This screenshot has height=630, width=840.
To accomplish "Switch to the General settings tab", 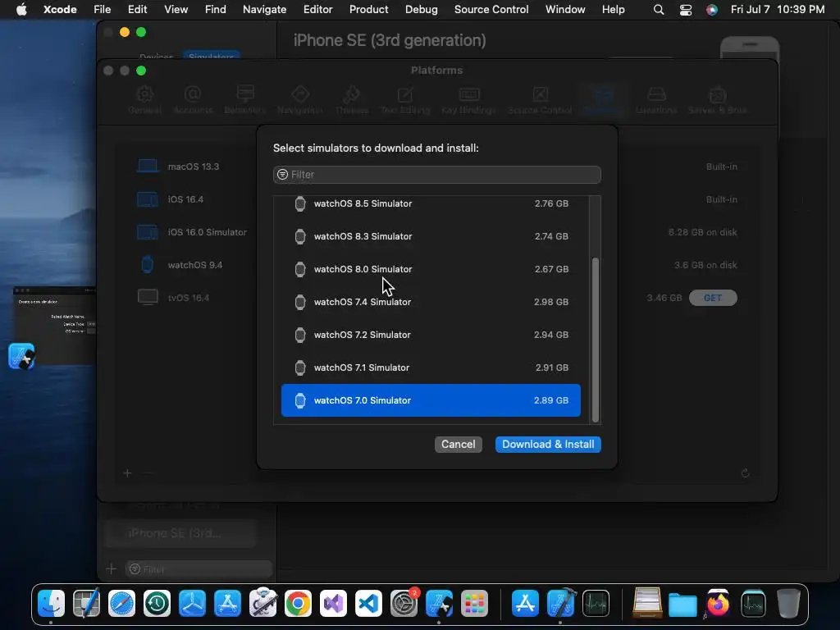I will (x=144, y=100).
